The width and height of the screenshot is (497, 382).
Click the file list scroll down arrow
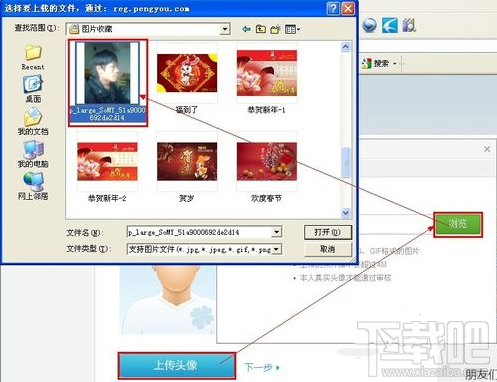[x=346, y=212]
